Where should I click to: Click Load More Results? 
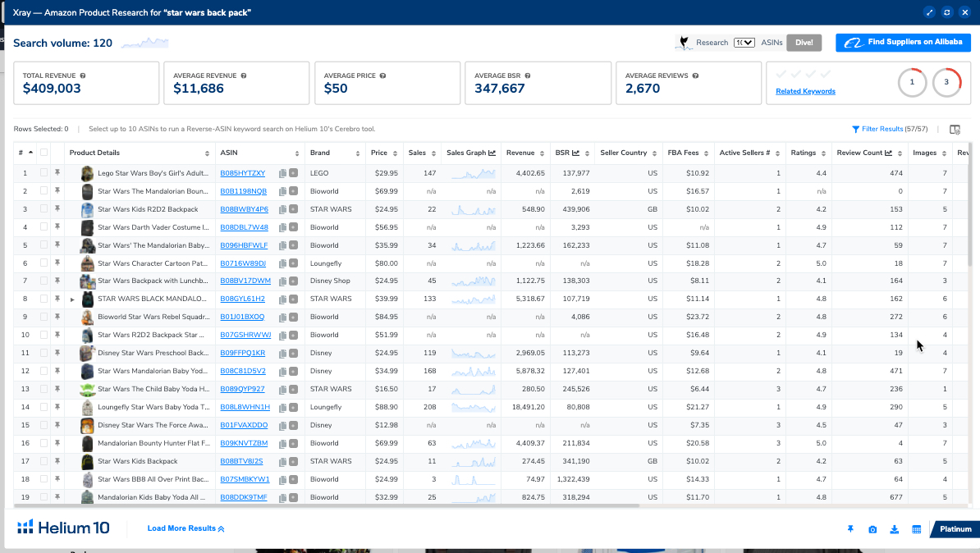[185, 528]
